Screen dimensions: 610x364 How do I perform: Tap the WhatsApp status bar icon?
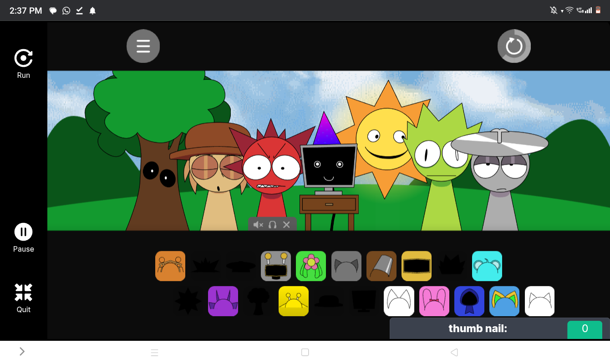coord(66,11)
